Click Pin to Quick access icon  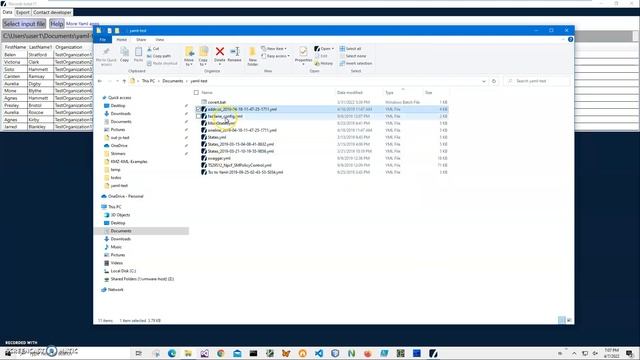tap(107, 52)
